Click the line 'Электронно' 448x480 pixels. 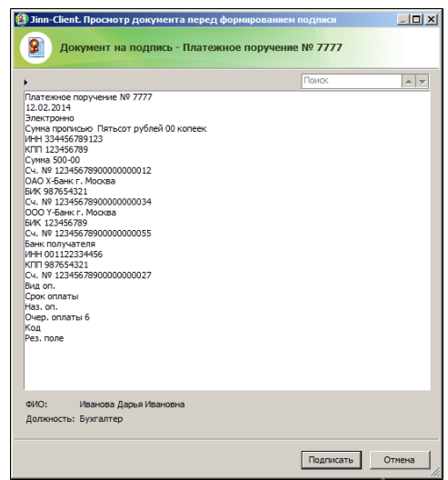(x=50, y=118)
